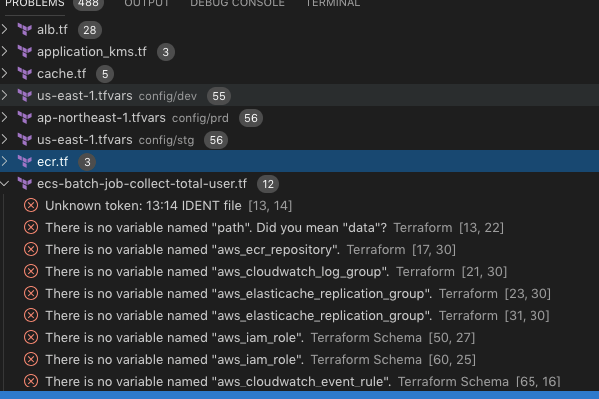Click error icon of Unknown token problem

(x=31, y=206)
